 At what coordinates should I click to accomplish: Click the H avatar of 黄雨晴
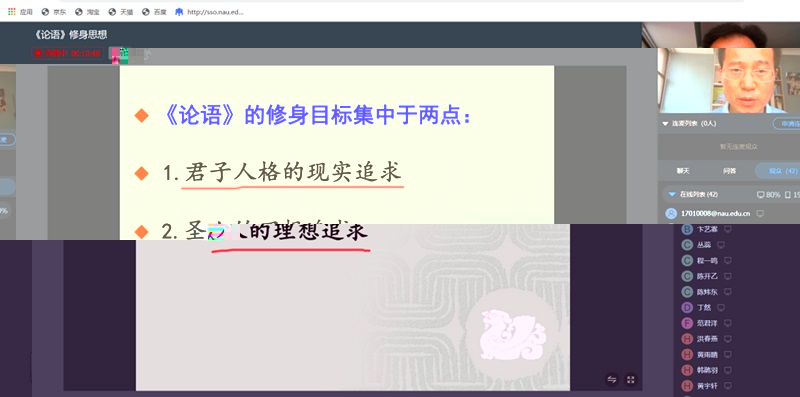(687, 355)
